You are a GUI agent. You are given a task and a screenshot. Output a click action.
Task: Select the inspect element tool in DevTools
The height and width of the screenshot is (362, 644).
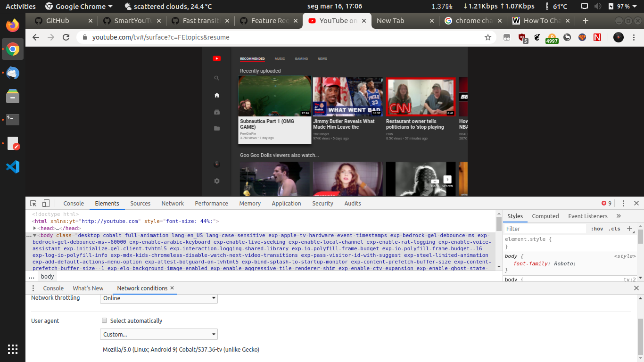pos(33,203)
